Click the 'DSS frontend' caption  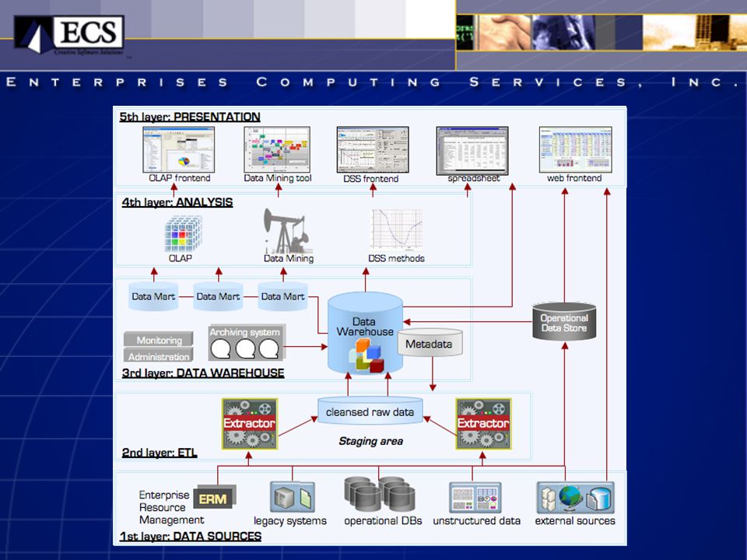(x=370, y=179)
